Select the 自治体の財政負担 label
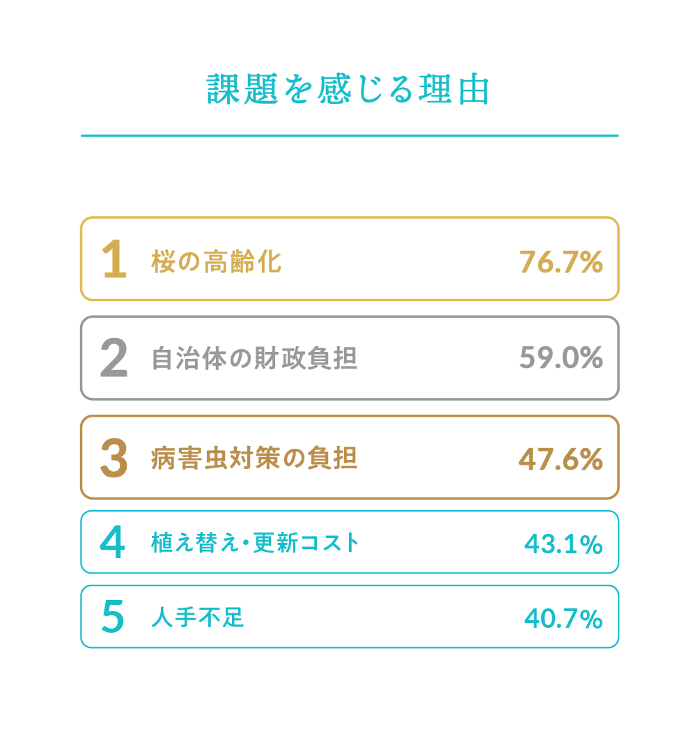The width and height of the screenshot is (700, 731). (254, 359)
